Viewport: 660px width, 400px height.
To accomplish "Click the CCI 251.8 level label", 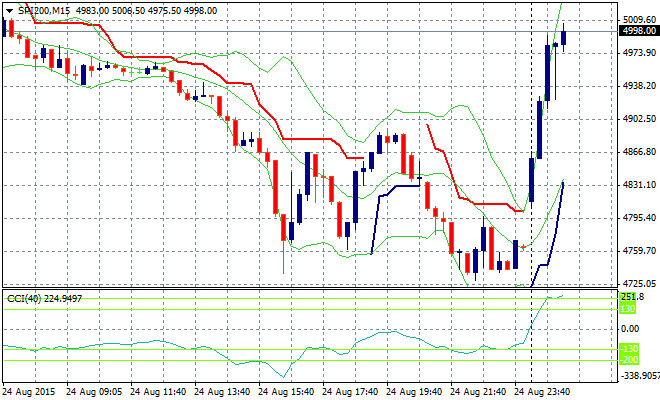I will click(633, 297).
